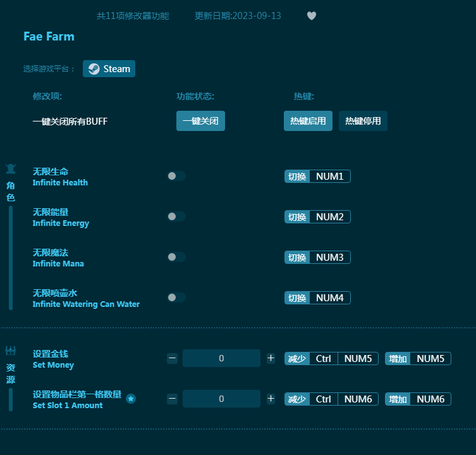Viewport: 476px width, 455px height.
Task: Click NUM6 key of Slot 1 increase hotkey
Action: pyautogui.click(x=430, y=399)
